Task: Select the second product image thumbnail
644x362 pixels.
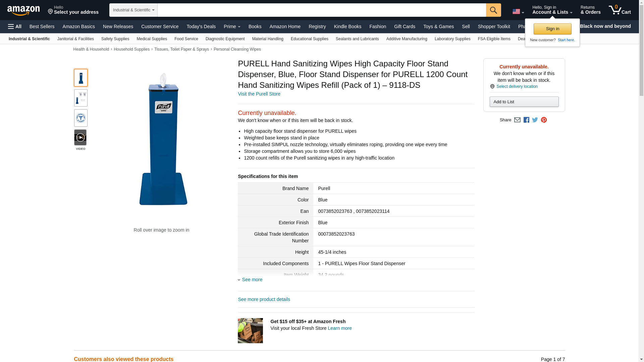Action: click(x=80, y=98)
